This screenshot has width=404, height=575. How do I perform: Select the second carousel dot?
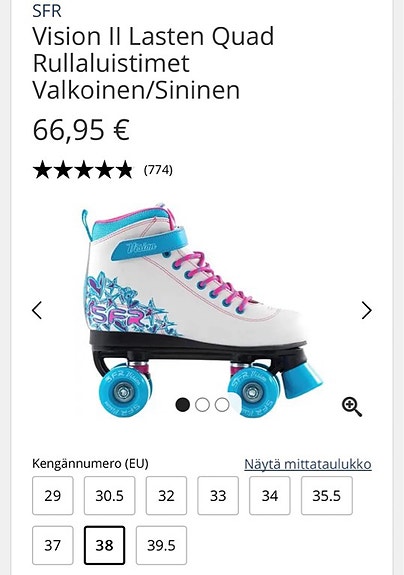(202, 405)
